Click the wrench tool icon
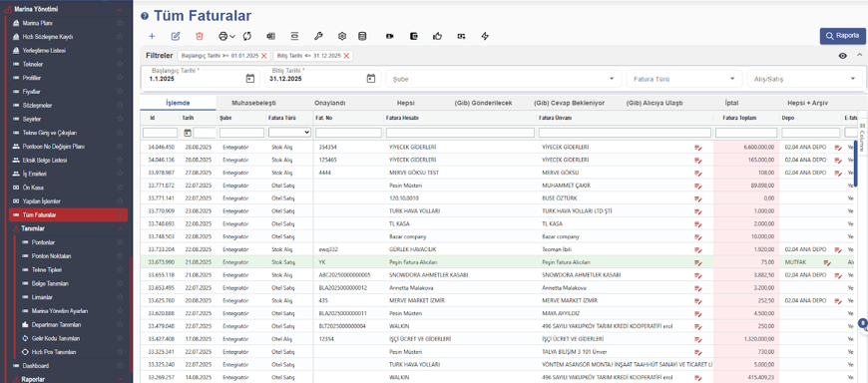Image resolution: width=868 pixels, height=383 pixels. click(317, 36)
